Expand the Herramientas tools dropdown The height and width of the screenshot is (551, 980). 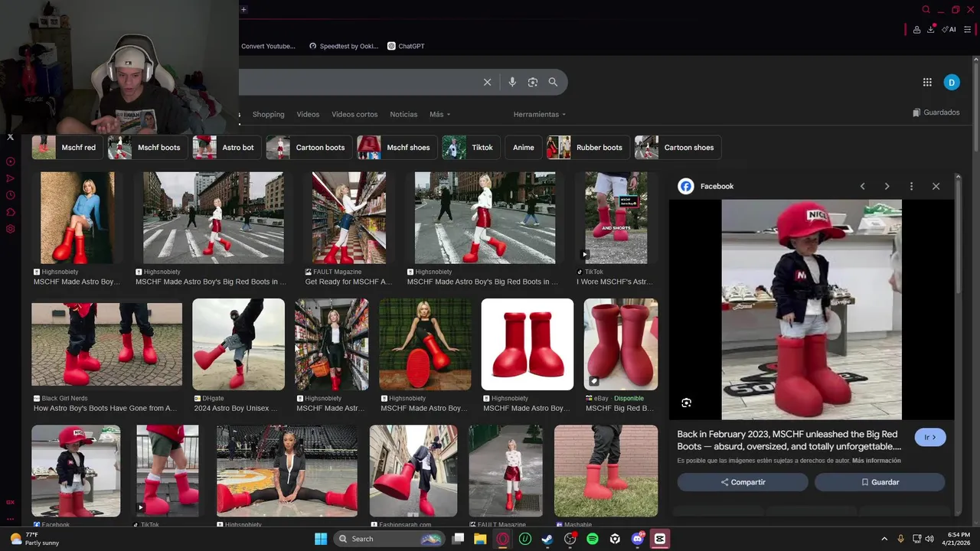(x=540, y=114)
